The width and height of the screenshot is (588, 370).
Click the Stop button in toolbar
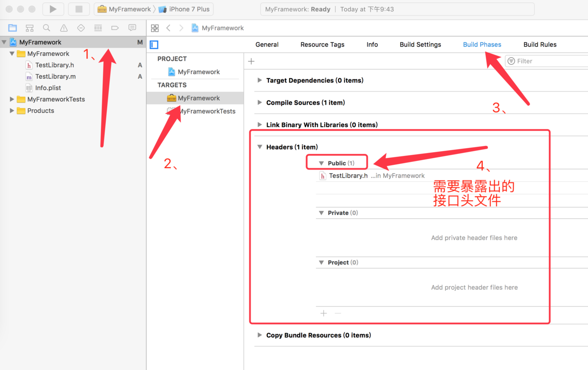[x=79, y=9]
